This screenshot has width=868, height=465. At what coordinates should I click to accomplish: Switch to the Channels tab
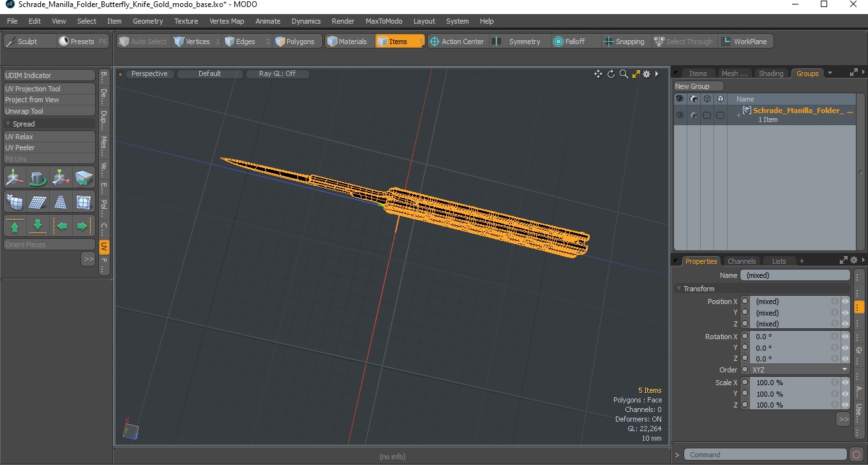[742, 261]
